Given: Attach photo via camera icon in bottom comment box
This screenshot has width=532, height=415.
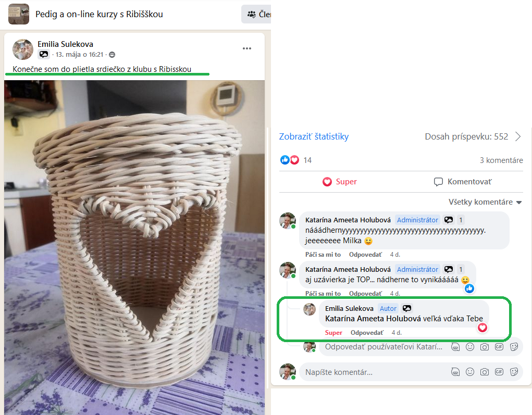Looking at the screenshot, I should point(485,372).
